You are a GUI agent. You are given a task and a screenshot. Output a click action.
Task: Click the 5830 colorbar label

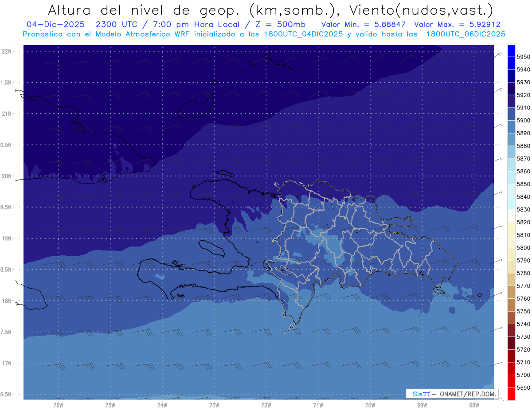coord(524,209)
